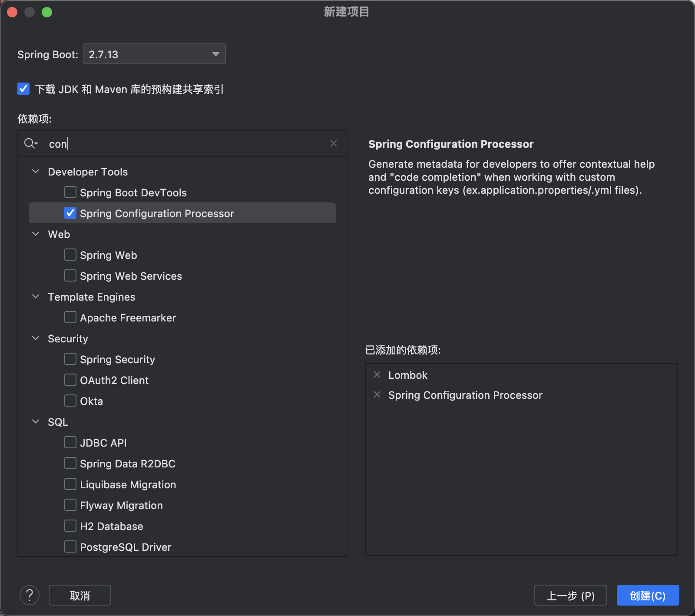Collapse the Developer Tools group
This screenshot has height=616, width=695.
click(36, 172)
